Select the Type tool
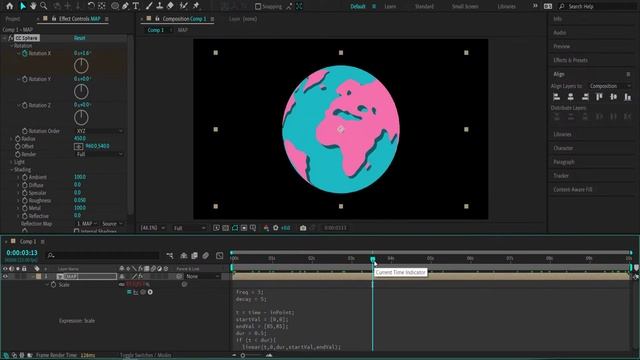The height and width of the screenshot is (360, 640). (136, 6)
